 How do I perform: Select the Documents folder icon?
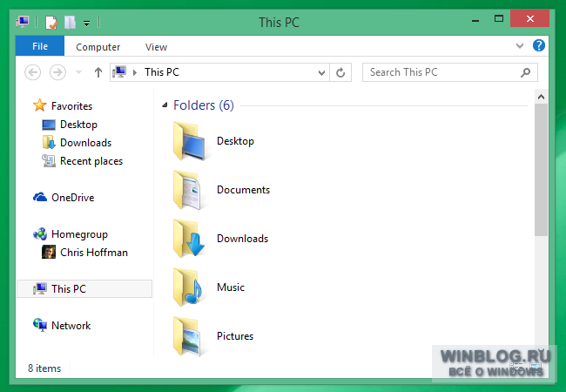[187, 190]
